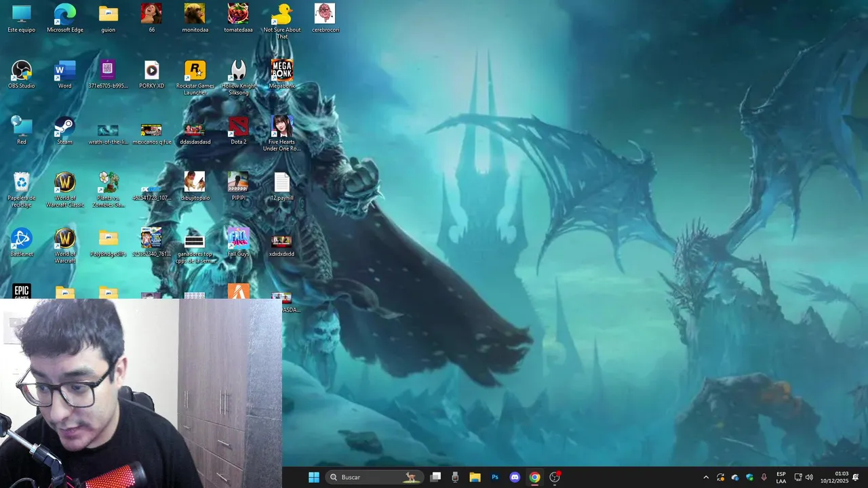Open the network tray icon

point(798,477)
